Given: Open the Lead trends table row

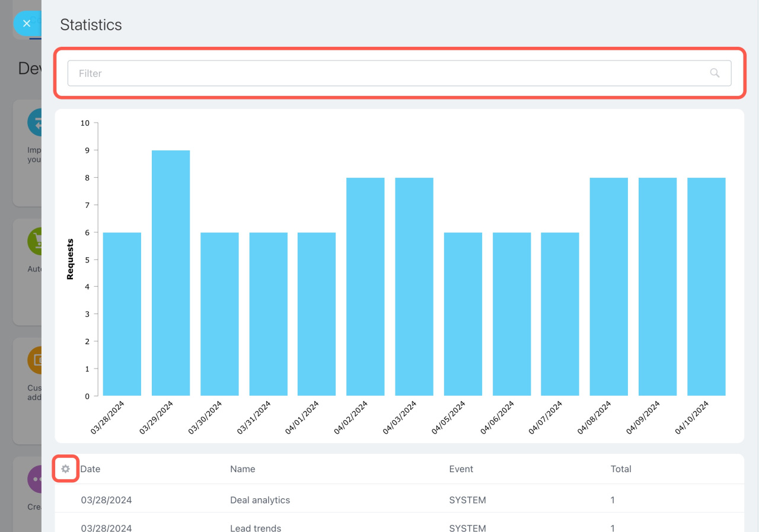Looking at the screenshot, I should 256,527.
